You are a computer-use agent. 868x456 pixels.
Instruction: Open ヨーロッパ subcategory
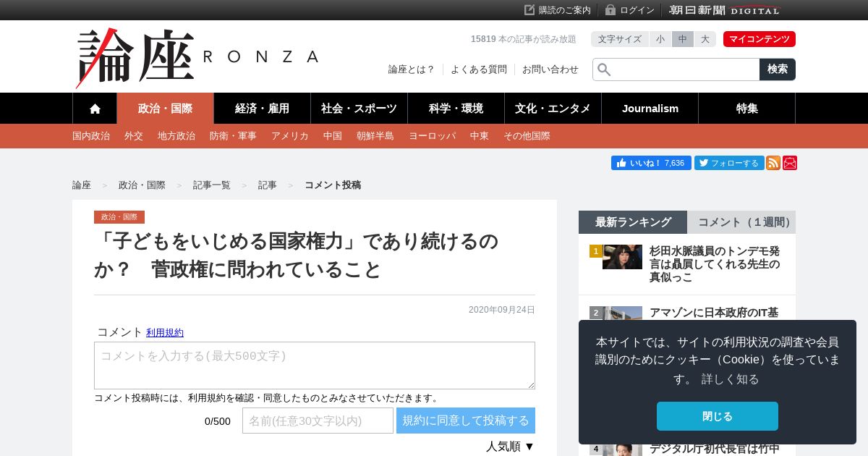pos(433,136)
